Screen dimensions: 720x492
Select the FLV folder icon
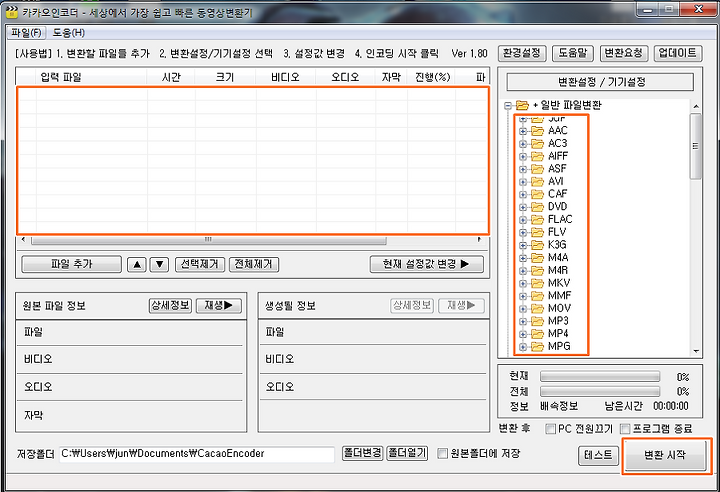pos(537,232)
